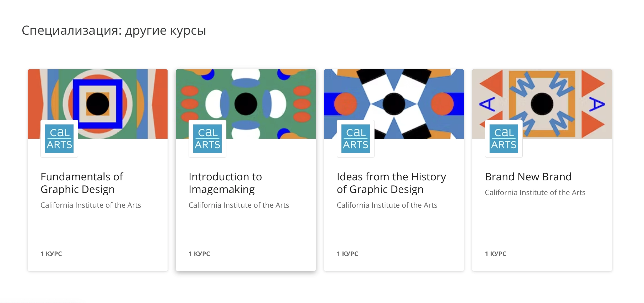The height and width of the screenshot is (303, 644).
Task: Open the Ideas from the History cover image
Action: point(394,104)
